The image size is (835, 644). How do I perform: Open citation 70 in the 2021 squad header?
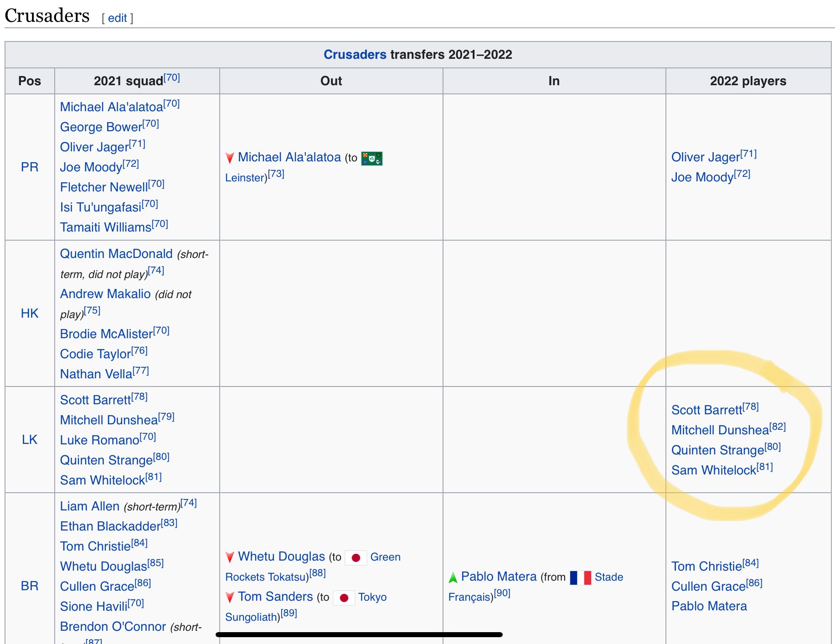pyautogui.click(x=172, y=77)
